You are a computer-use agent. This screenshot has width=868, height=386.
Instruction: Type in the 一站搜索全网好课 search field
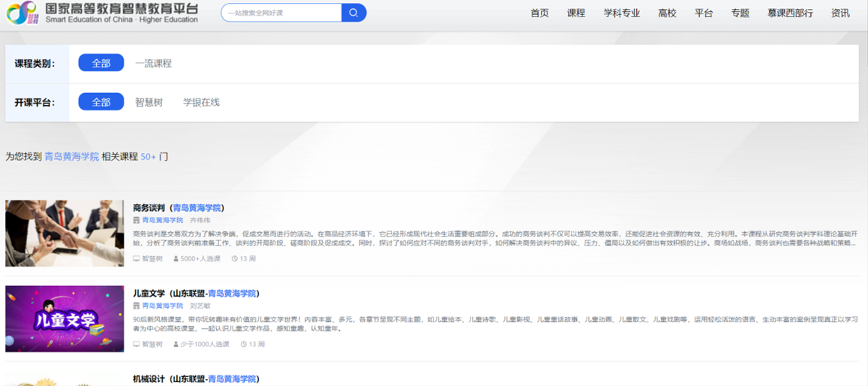(281, 13)
